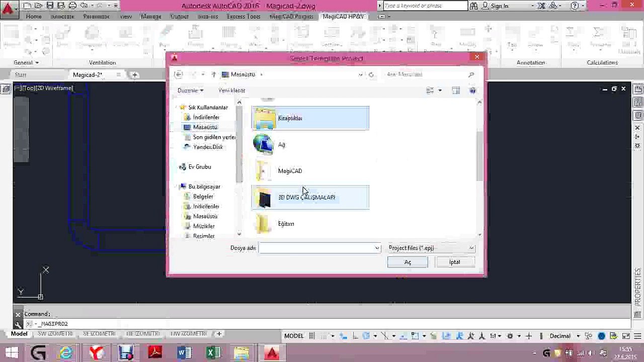Toggle snap mode in the status bar

coord(324,336)
